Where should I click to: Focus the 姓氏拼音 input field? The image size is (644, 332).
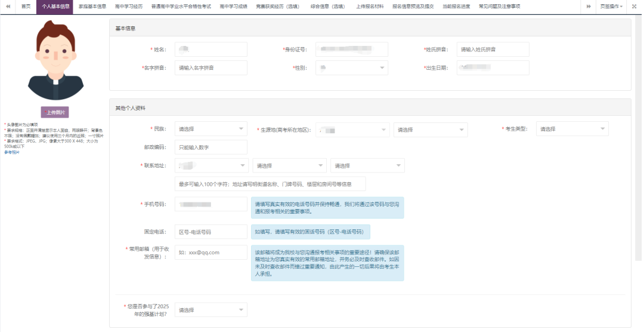coord(493,50)
